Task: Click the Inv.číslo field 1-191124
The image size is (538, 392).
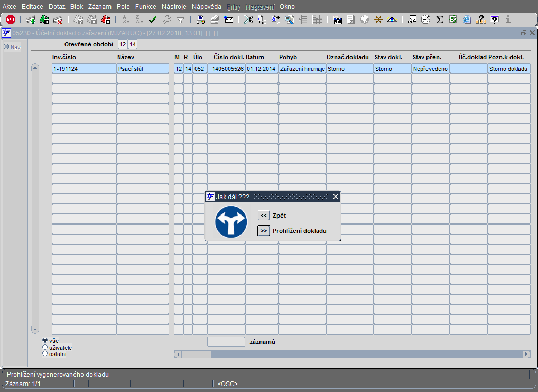Action: pyautogui.click(x=85, y=69)
